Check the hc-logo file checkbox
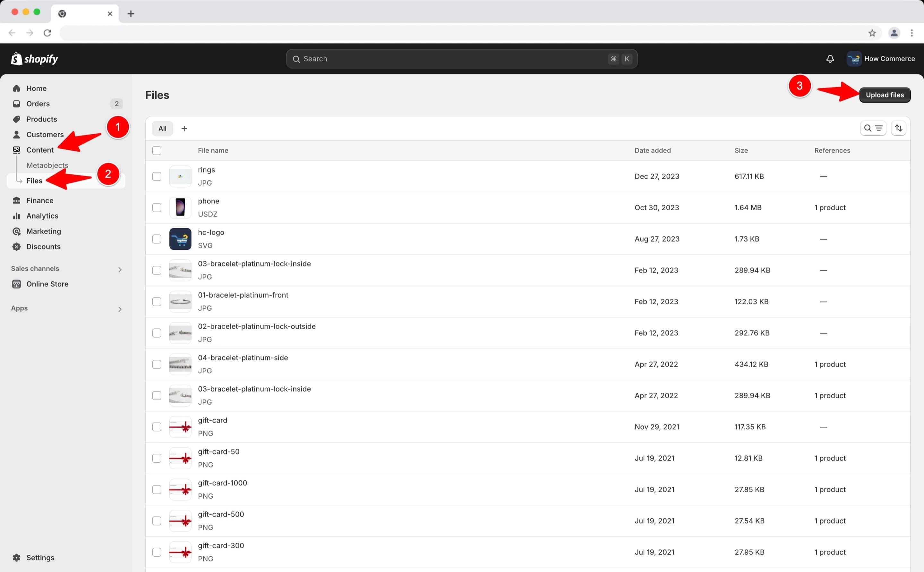This screenshot has height=572, width=924. (x=157, y=239)
